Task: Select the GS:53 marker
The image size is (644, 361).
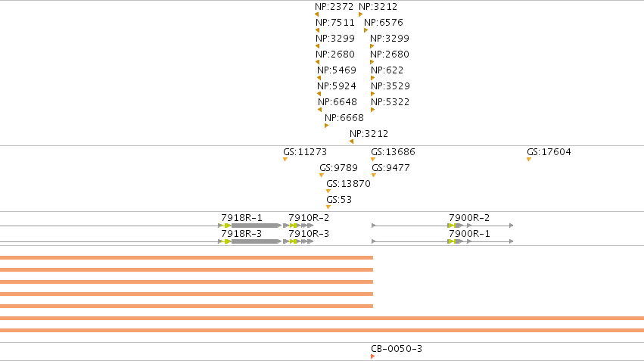Action: [328, 207]
